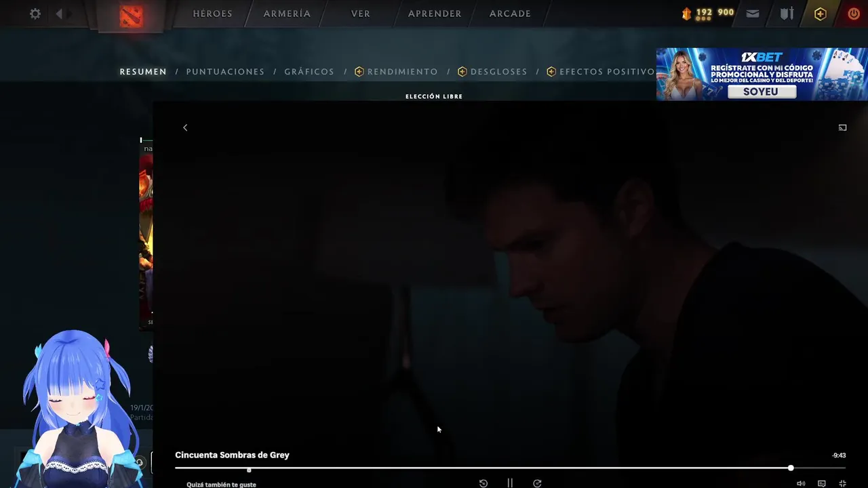Viewport: 868px width, 488px height.
Task: Click the Elección Libre label
Action: tap(434, 96)
